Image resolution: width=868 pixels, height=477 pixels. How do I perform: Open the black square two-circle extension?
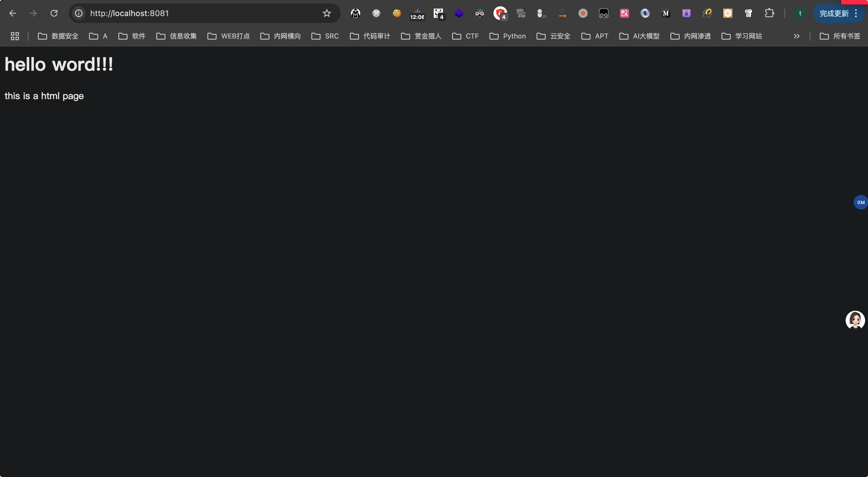point(603,13)
